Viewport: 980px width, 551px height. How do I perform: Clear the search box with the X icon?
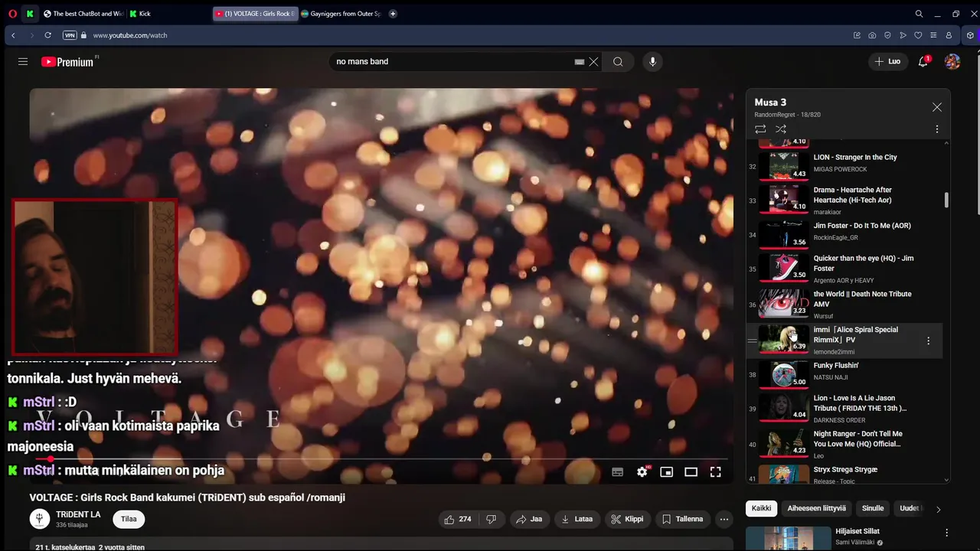click(x=593, y=62)
